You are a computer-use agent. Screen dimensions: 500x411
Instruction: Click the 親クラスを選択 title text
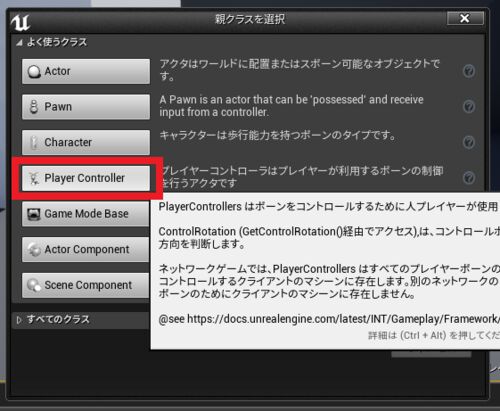[250, 19]
